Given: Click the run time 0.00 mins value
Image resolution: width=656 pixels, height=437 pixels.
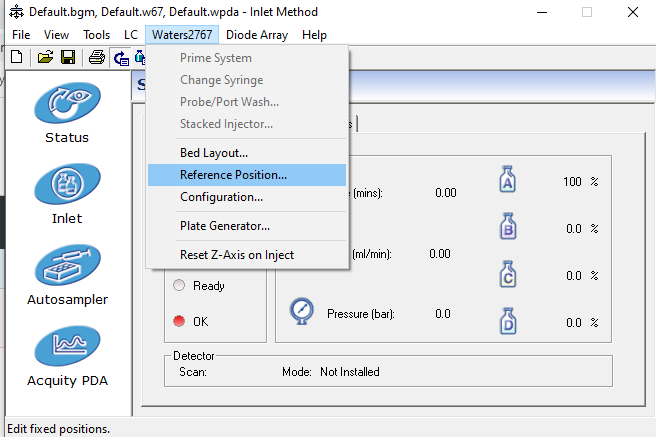Looking at the screenshot, I should (x=446, y=193).
